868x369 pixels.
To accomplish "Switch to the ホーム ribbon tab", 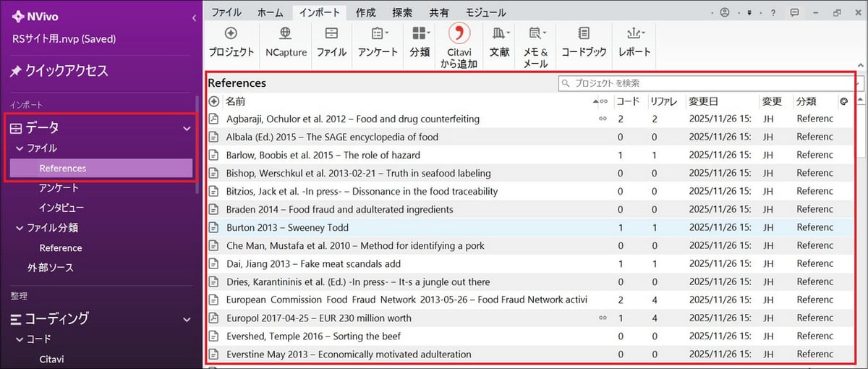I will click(271, 12).
